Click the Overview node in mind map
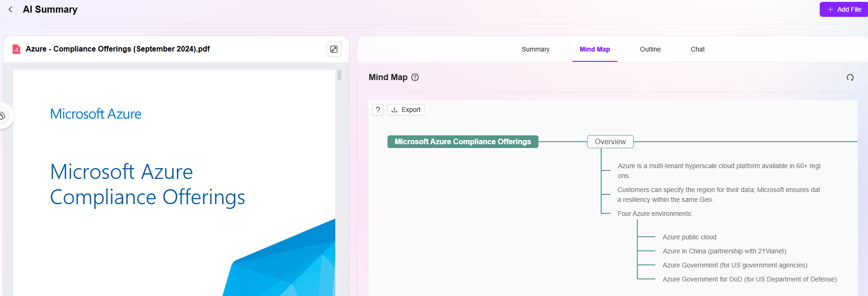The image size is (868, 296). pos(610,141)
